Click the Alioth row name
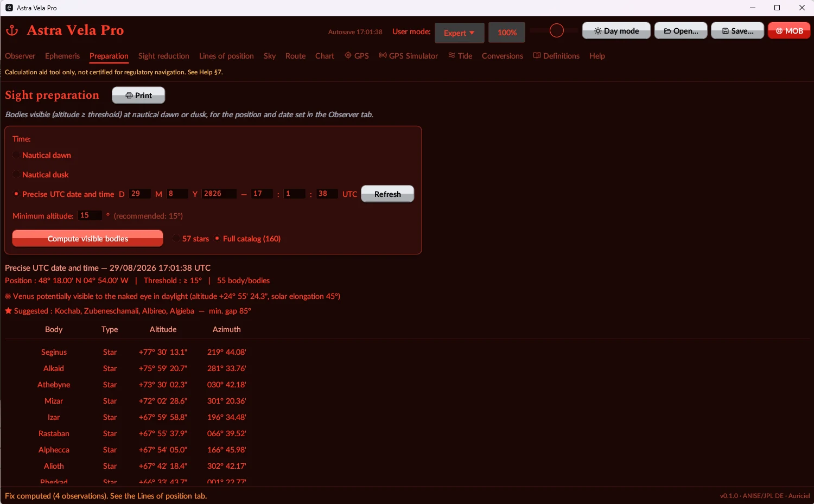 [x=54, y=466]
